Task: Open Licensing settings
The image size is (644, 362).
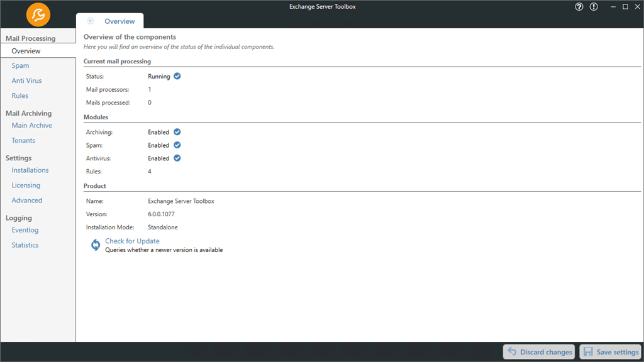Action: [26, 185]
